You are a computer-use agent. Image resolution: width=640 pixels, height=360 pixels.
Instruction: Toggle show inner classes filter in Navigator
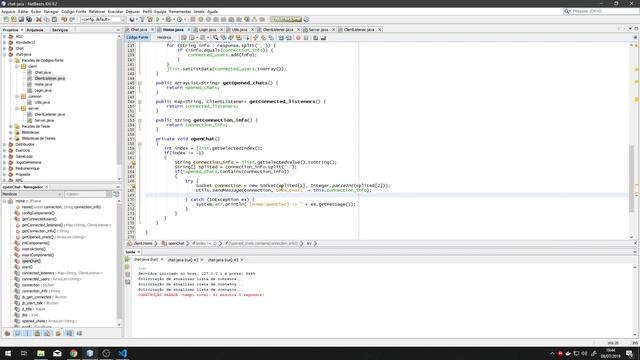coord(48,333)
